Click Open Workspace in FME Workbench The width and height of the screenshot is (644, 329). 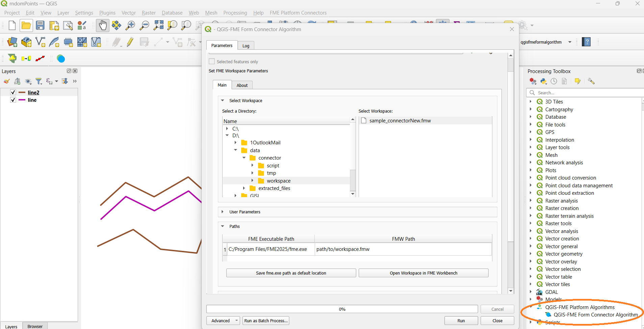(423, 273)
